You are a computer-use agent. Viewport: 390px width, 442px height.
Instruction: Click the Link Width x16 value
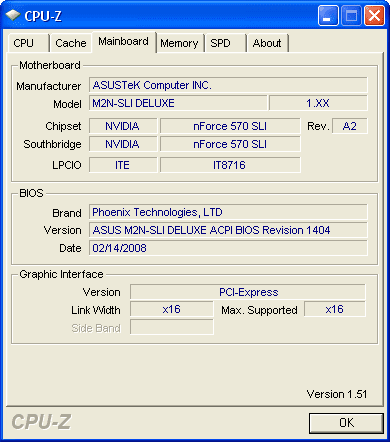tap(171, 309)
